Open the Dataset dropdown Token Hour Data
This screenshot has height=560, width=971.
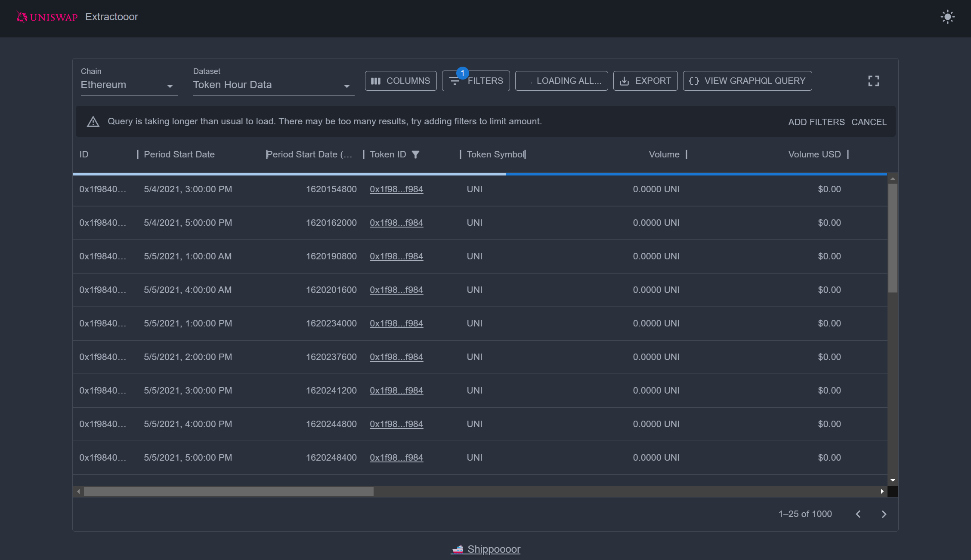[274, 85]
